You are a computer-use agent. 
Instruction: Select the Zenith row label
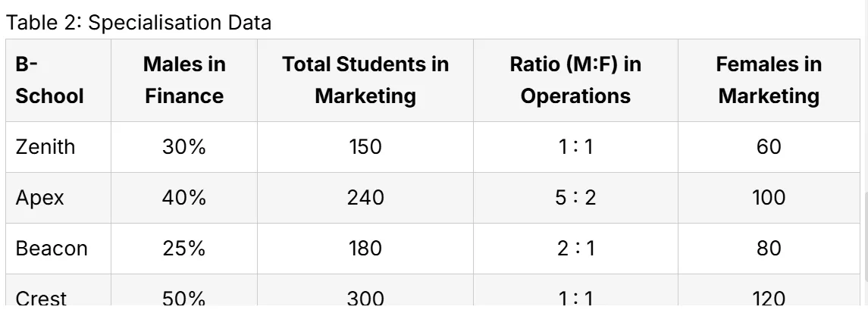click(x=45, y=147)
